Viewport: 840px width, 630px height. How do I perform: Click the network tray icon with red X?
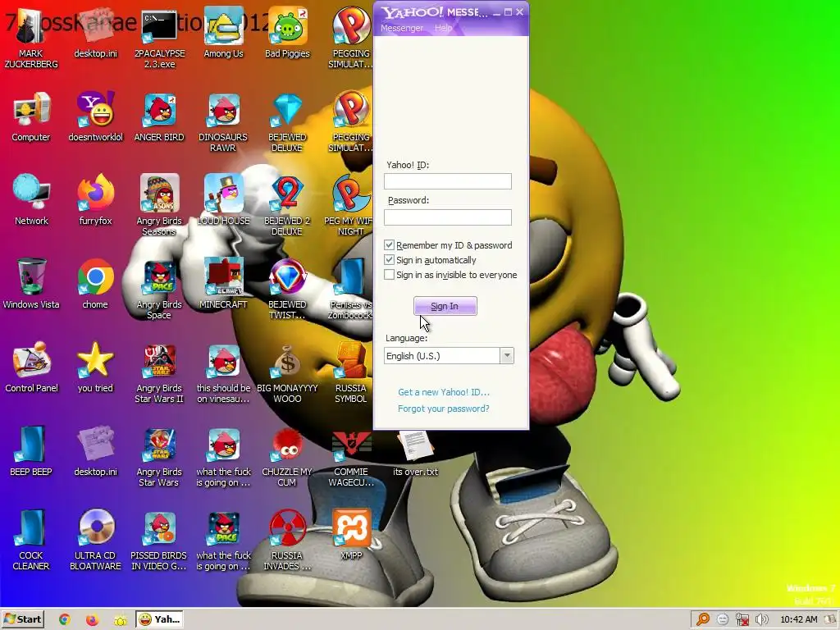pyautogui.click(x=742, y=619)
